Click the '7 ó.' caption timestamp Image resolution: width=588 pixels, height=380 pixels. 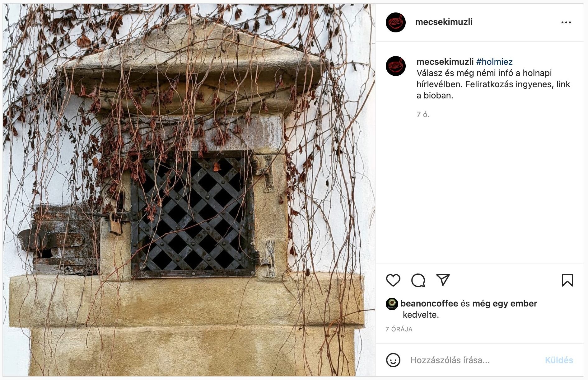423,115
